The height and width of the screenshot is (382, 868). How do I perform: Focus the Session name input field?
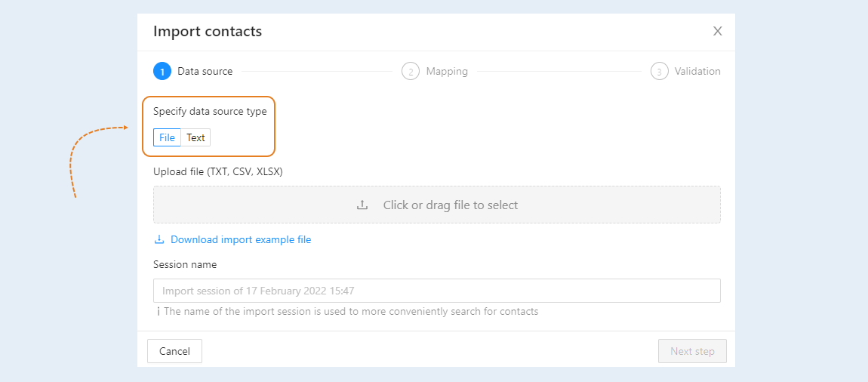coord(437,291)
